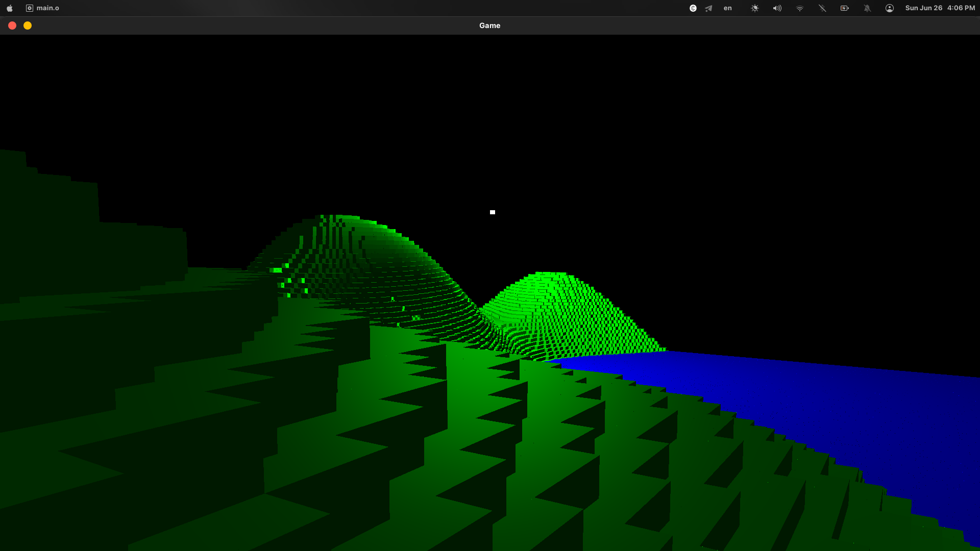Viewport: 980px width, 551px height.
Task: Click the Game window title bar text
Action: click(x=489, y=26)
